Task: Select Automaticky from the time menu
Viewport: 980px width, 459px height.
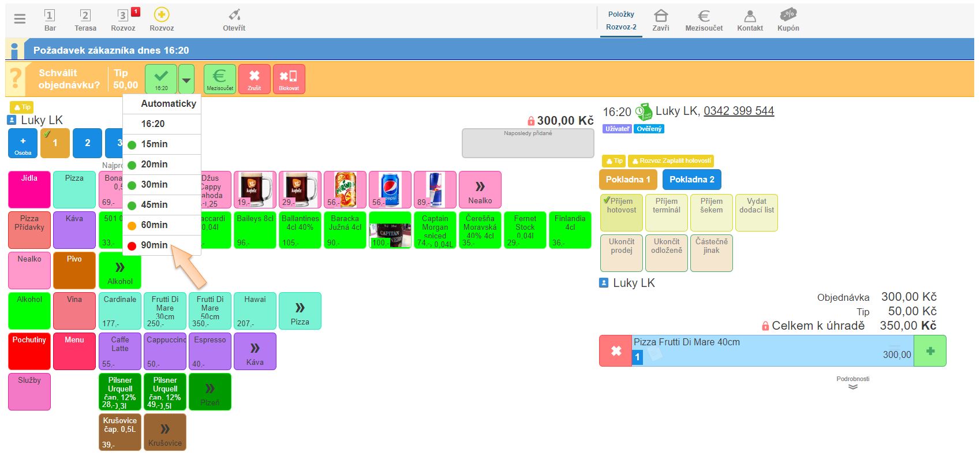Action: 168,104
